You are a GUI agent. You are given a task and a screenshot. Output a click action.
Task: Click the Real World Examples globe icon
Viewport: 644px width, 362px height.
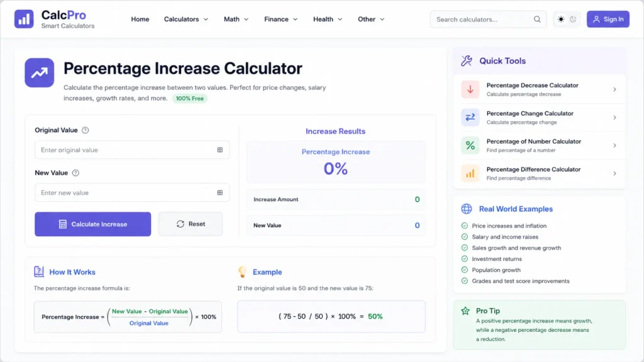pyautogui.click(x=466, y=209)
